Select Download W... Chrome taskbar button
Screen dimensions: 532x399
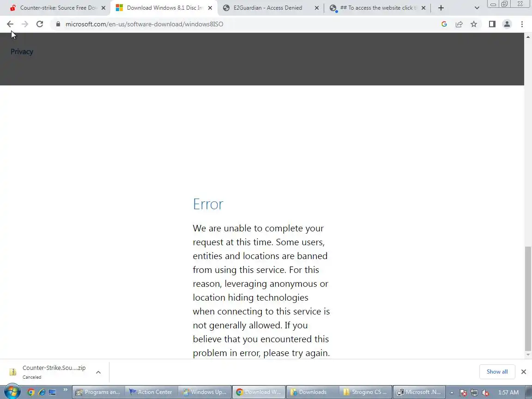click(x=259, y=392)
